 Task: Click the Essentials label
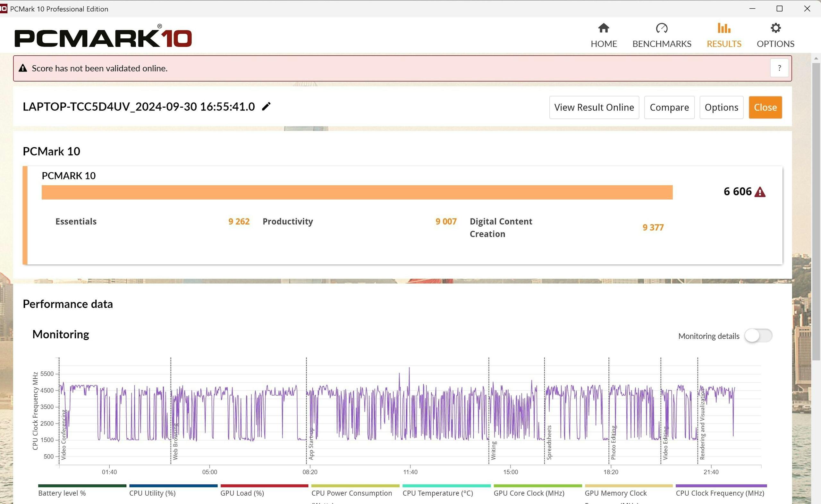76,221
